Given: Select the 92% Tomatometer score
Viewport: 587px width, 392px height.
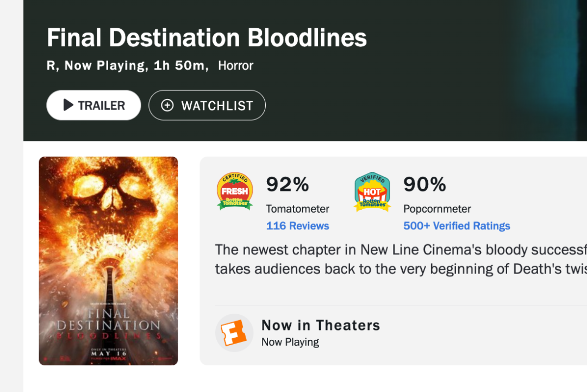Looking at the screenshot, I should click(x=288, y=184).
